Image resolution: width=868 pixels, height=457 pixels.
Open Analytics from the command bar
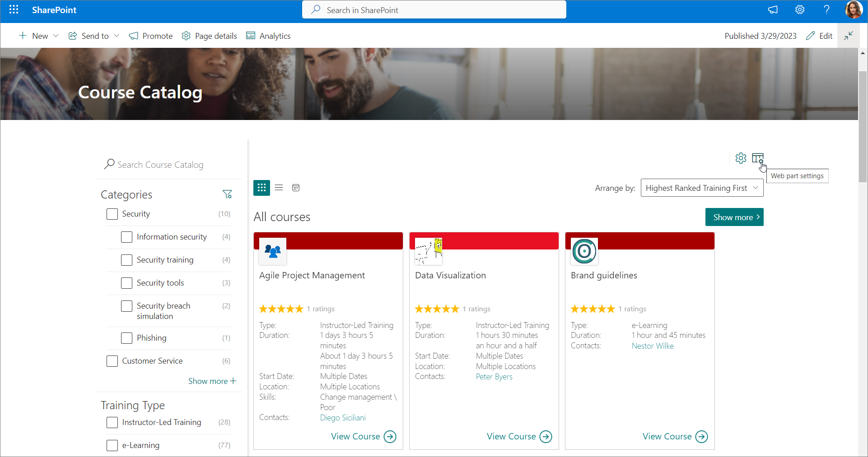[268, 36]
